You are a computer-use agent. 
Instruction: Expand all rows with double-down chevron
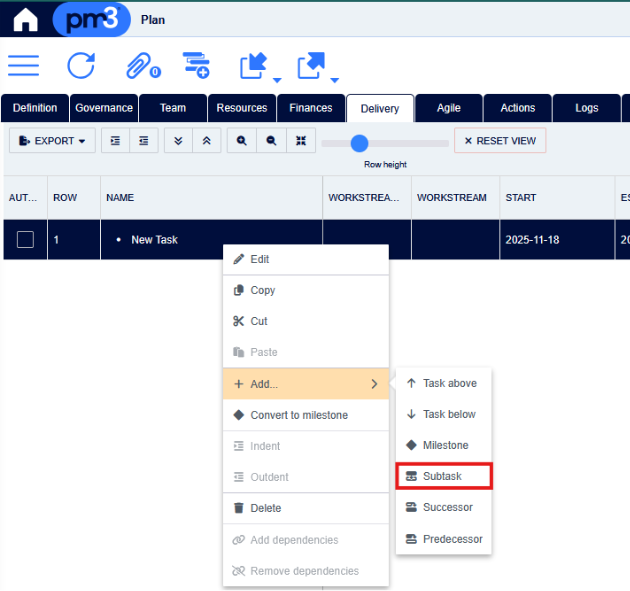pos(177,141)
